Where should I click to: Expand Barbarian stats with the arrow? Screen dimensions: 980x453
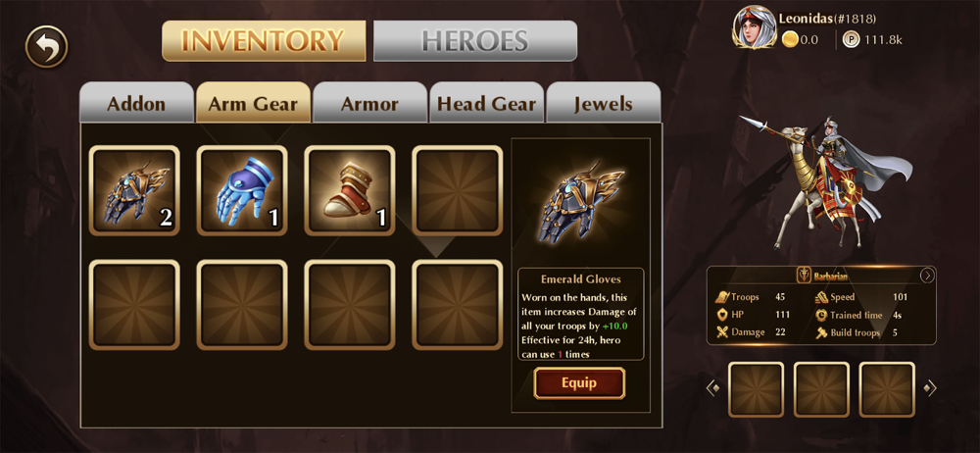[x=927, y=276]
